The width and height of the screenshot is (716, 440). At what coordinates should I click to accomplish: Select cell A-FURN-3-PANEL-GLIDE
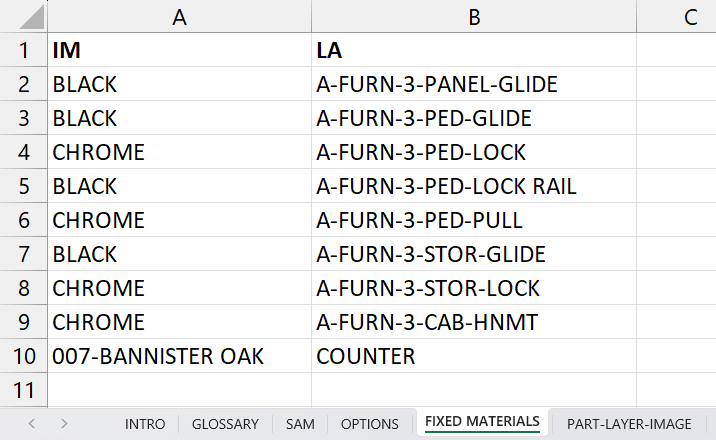474,84
